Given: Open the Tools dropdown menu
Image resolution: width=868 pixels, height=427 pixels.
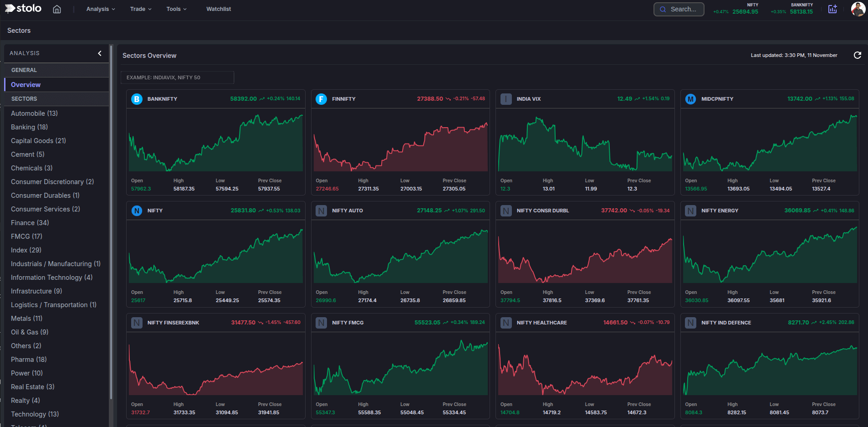Looking at the screenshot, I should (176, 9).
